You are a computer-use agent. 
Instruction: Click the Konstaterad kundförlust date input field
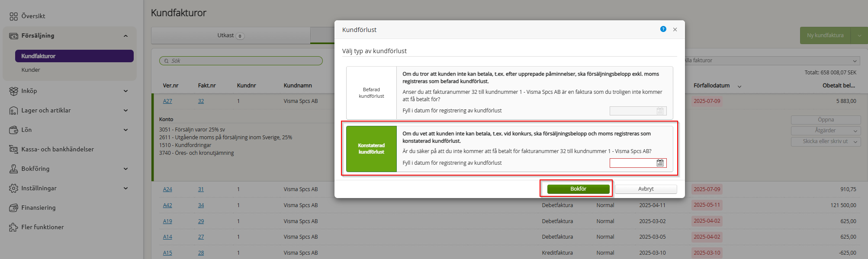pyautogui.click(x=633, y=163)
